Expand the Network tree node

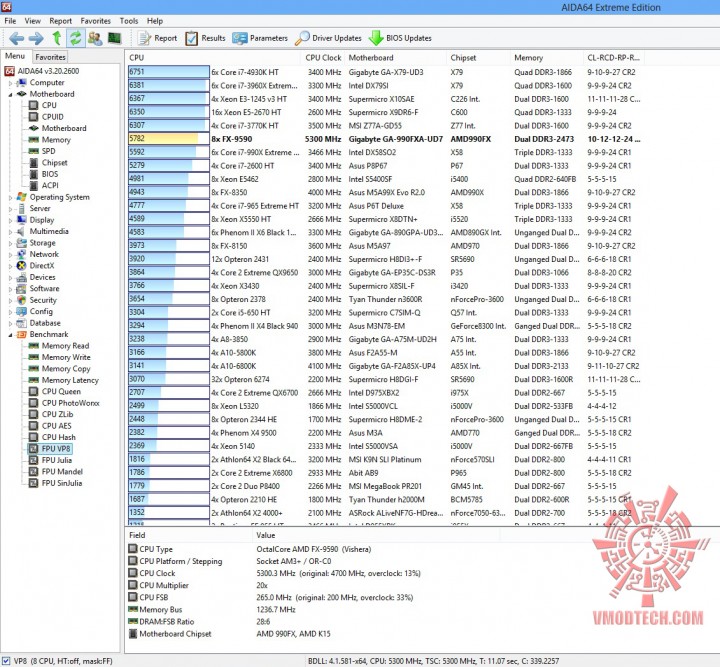pyautogui.click(x=11, y=255)
